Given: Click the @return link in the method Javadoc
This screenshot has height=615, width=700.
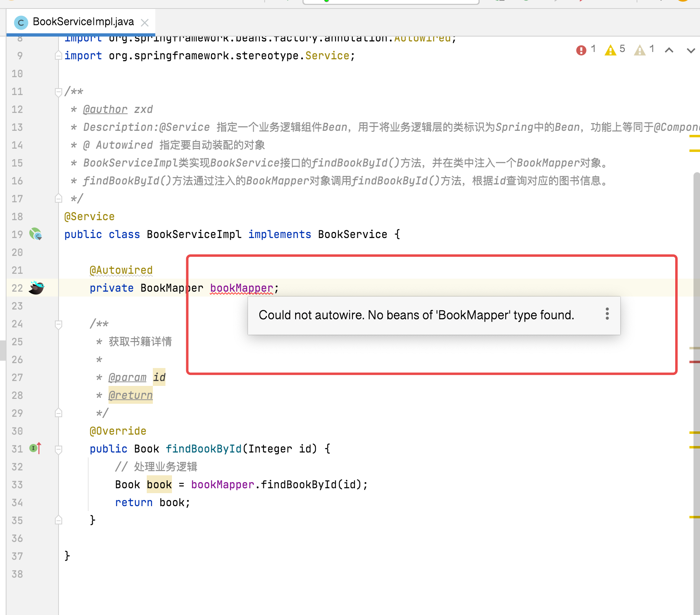Looking at the screenshot, I should 130,395.
